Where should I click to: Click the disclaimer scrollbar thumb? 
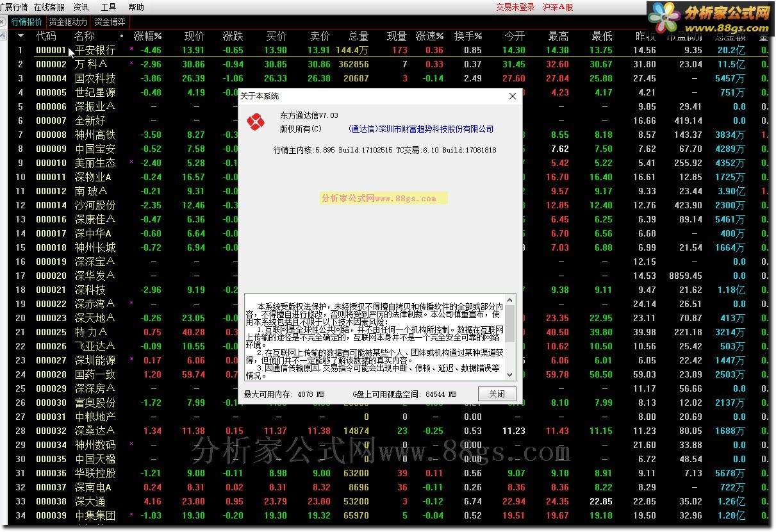(510, 324)
